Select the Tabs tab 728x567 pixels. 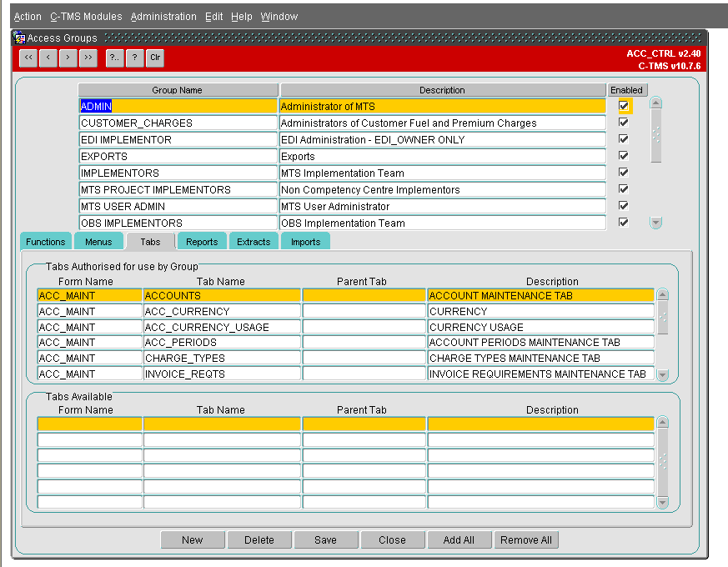click(150, 242)
